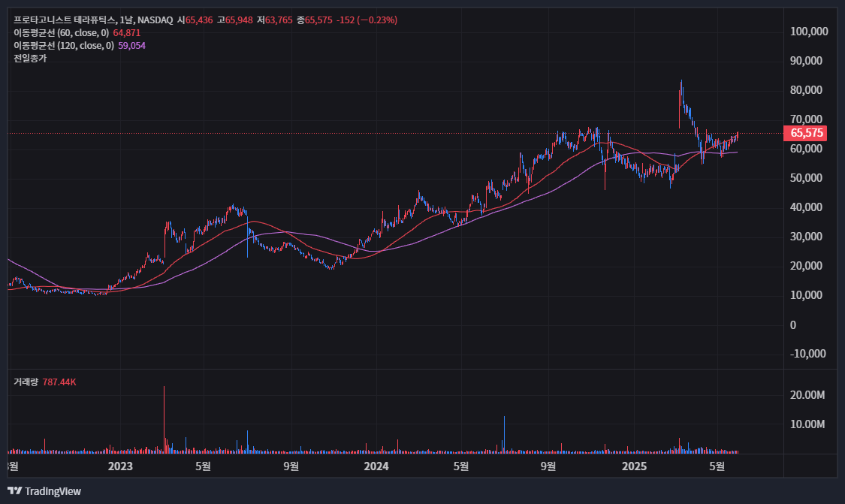
Task: Open the TradingView logo link
Action: click(44, 491)
